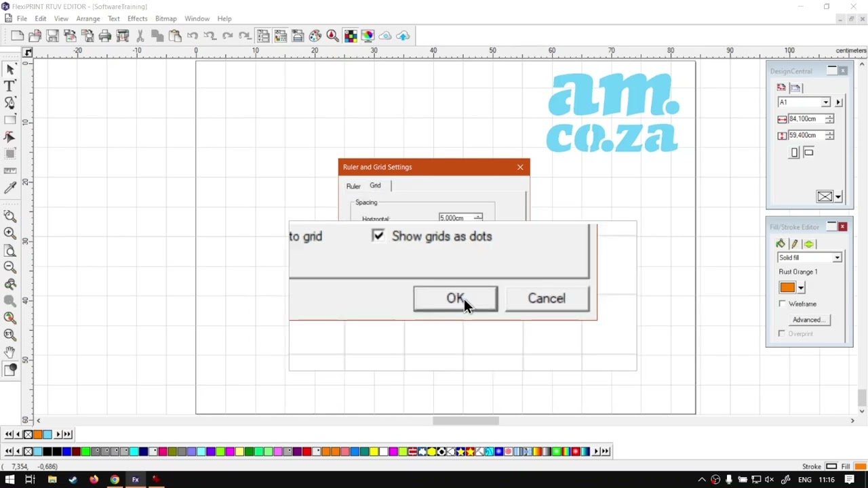Switch to the Ruler tab
The width and height of the screenshot is (868, 488).
point(353,186)
